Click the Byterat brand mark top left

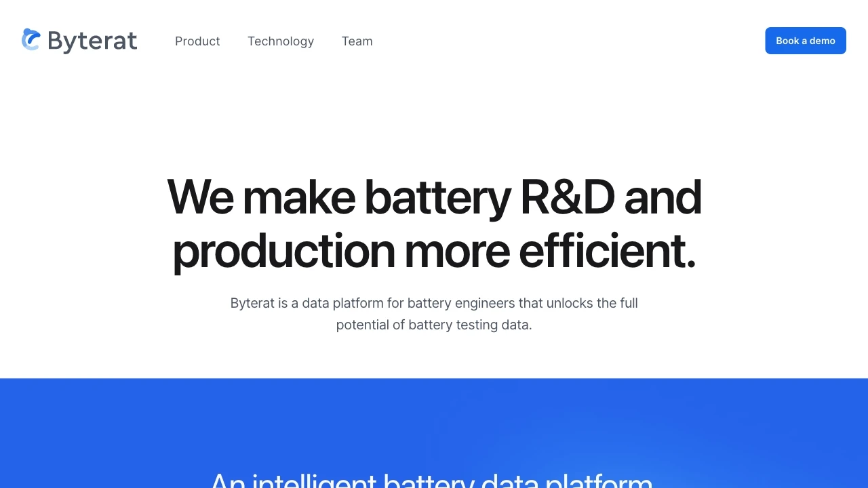[31, 40]
